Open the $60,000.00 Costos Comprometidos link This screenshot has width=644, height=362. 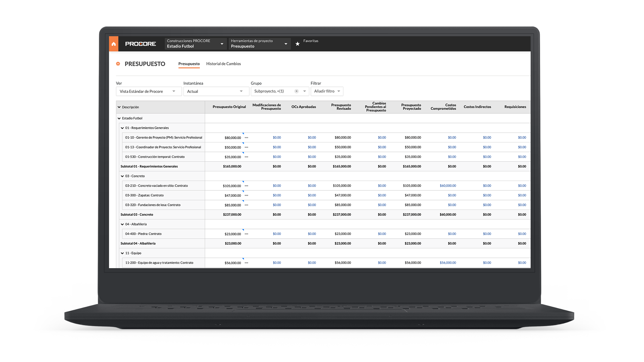pos(448,186)
